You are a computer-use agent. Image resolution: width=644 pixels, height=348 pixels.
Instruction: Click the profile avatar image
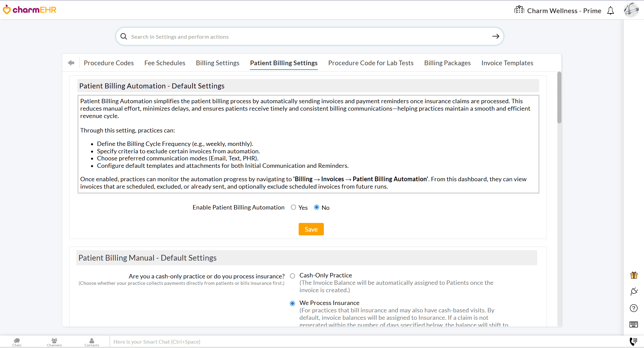coord(631,10)
